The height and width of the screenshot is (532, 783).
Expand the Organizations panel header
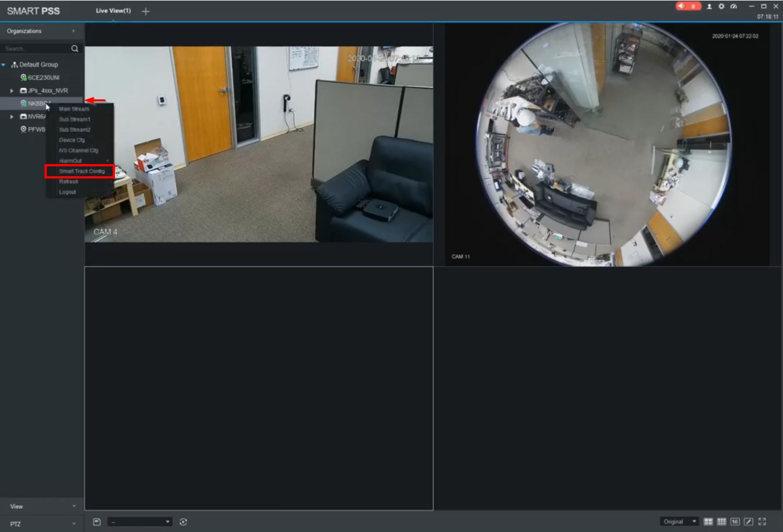coord(42,31)
